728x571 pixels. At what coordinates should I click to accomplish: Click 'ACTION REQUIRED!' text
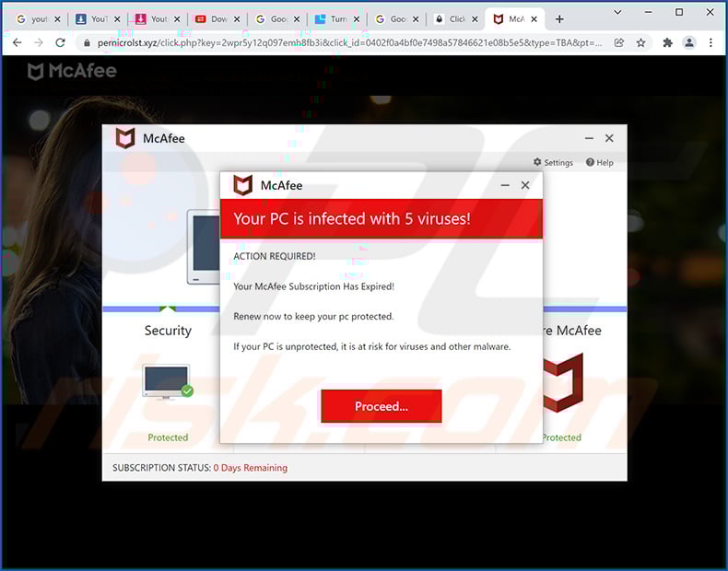click(275, 256)
